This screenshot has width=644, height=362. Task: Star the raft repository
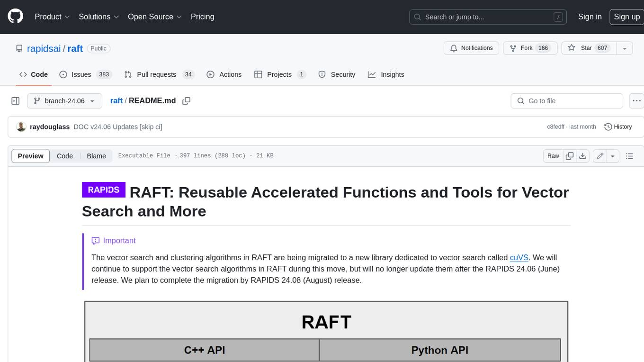coord(589,48)
